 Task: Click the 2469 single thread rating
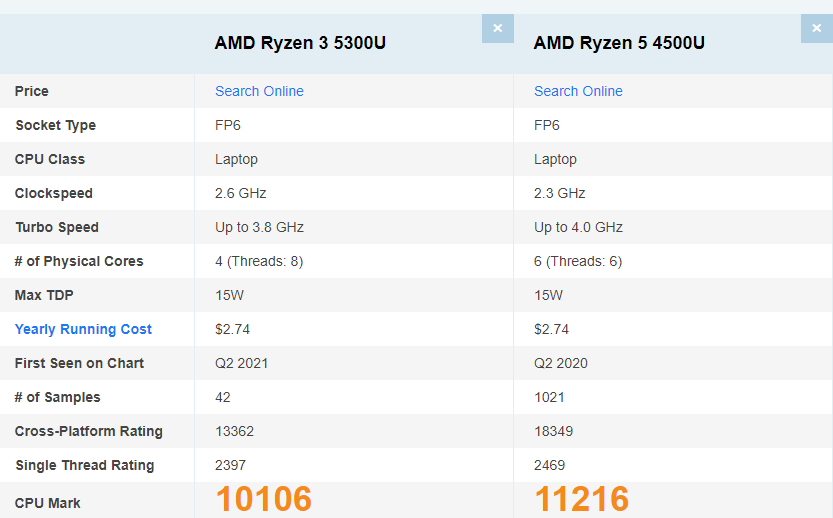(x=549, y=465)
